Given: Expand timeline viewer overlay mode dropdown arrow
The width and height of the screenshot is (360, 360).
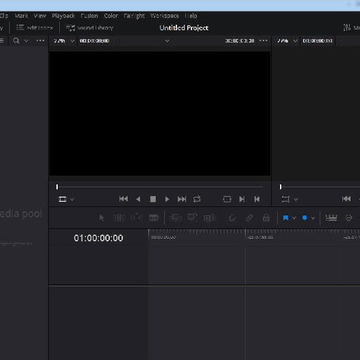Looking at the screenshot, I should 295,200.
